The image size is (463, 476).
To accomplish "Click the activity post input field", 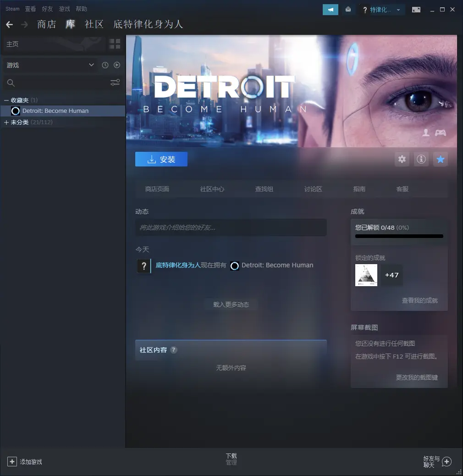I will (231, 227).
